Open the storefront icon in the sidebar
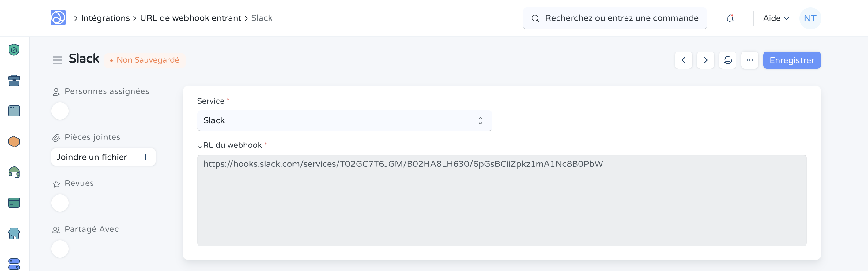868x271 pixels. (x=13, y=233)
